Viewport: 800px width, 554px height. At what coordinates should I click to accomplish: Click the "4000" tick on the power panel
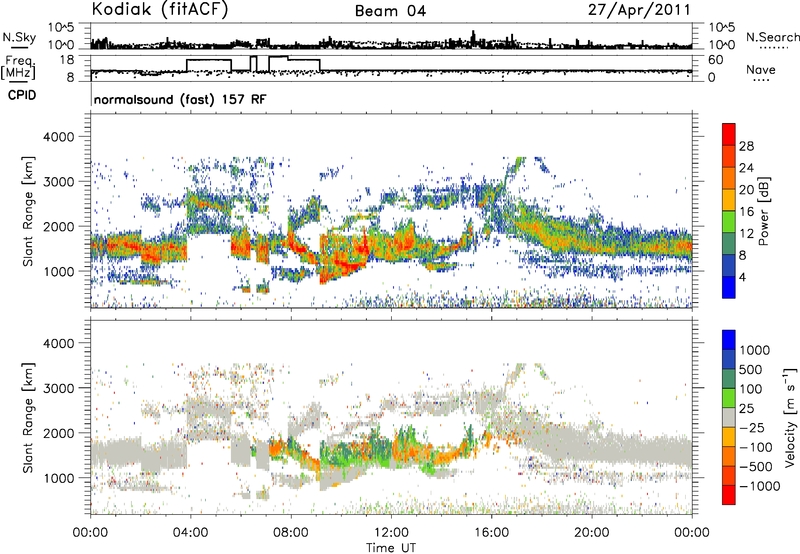(59, 137)
